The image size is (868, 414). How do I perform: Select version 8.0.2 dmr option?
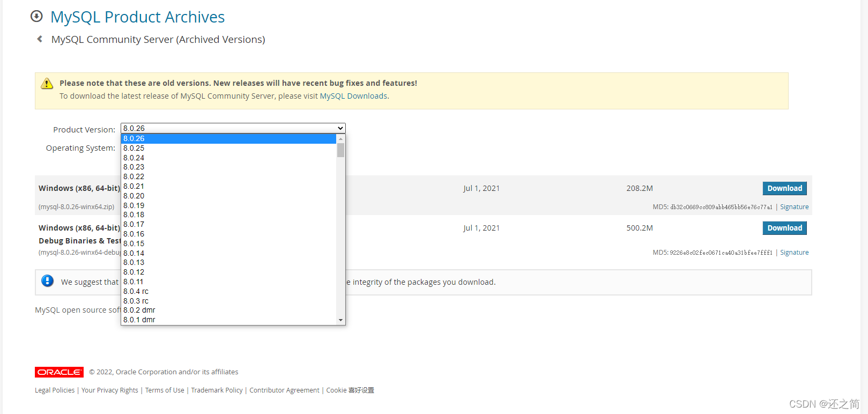(229, 310)
